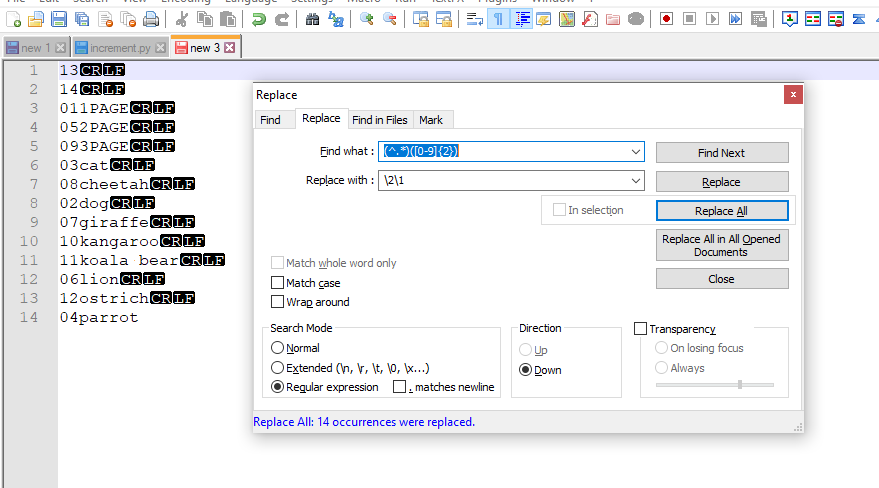Image resolution: width=879 pixels, height=488 pixels.
Task: Click the Close button in the Replace dialog
Action: [x=722, y=279]
